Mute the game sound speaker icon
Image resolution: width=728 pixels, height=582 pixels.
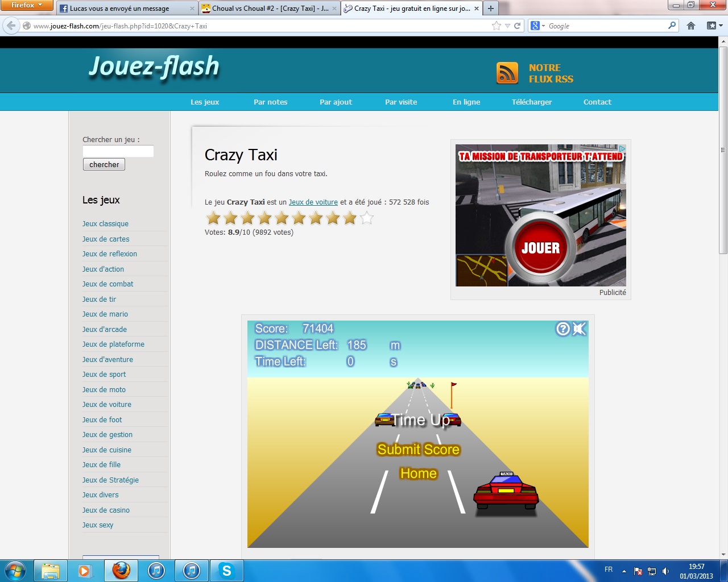click(579, 329)
